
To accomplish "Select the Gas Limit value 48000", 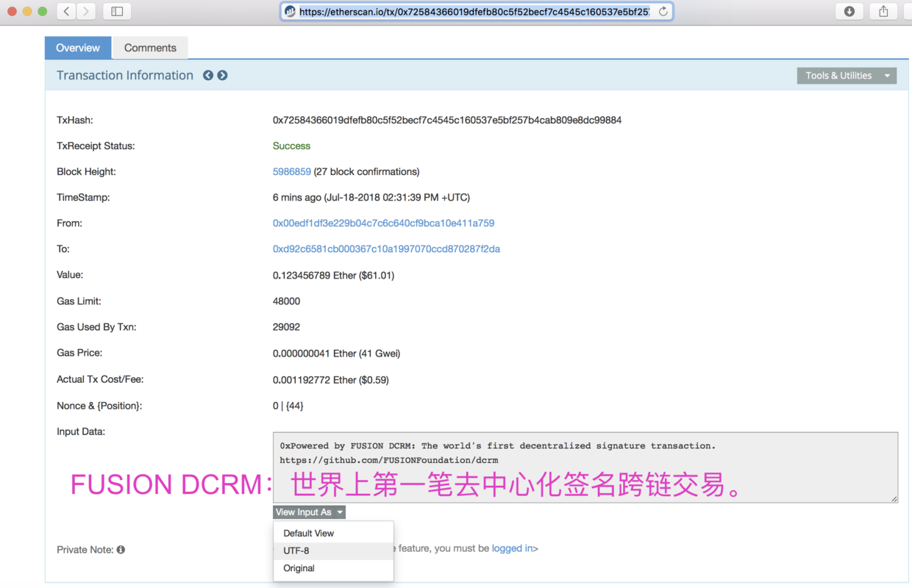I will click(286, 301).
